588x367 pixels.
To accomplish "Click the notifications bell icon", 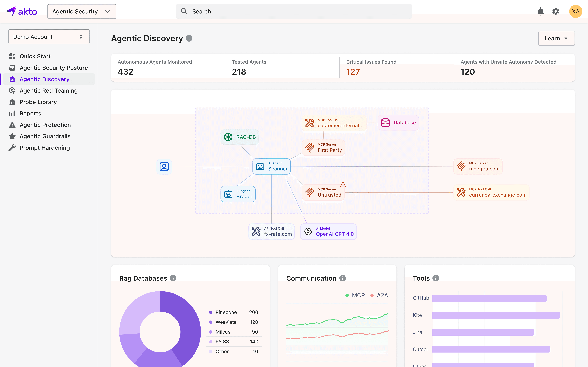I will pyautogui.click(x=540, y=11).
